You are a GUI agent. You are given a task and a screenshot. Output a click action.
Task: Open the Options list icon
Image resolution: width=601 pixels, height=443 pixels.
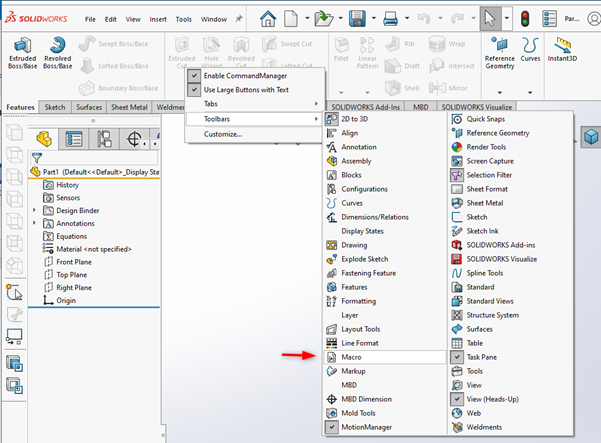(x=549, y=18)
